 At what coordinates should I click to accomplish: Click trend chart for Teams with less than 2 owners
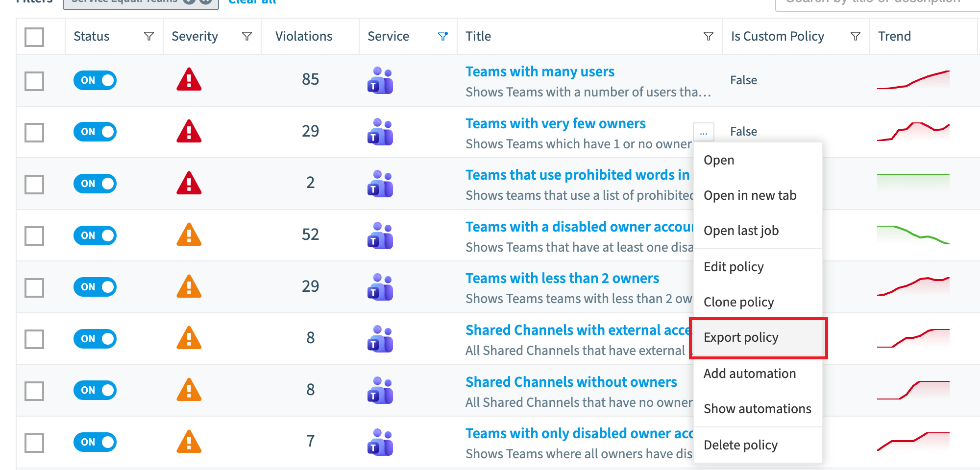(913, 286)
